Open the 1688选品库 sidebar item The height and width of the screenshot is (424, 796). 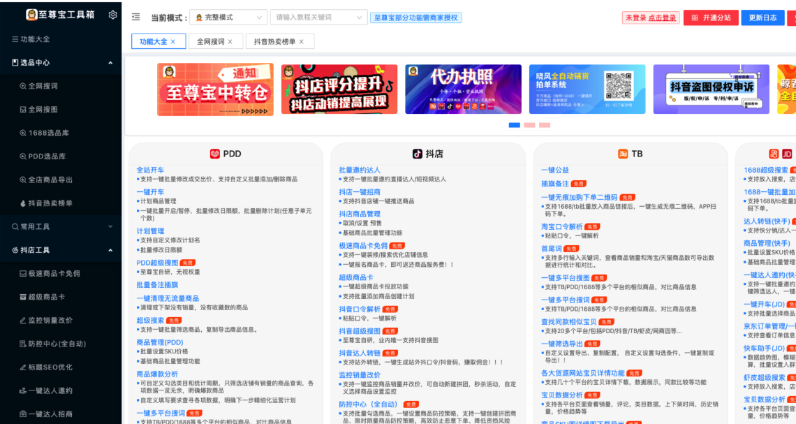44,133
